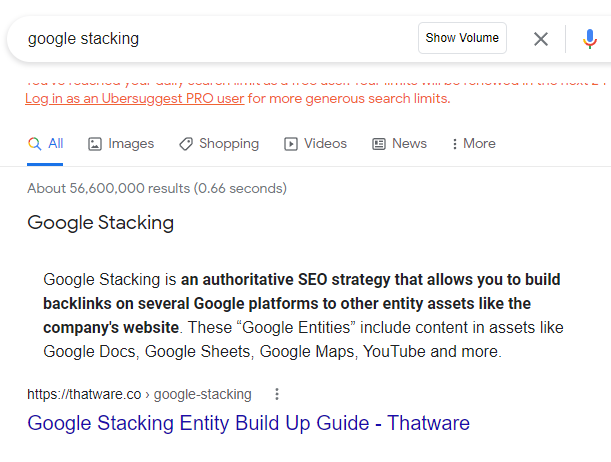Open result options next to thatware.co URL
Screen dimensions: 611x462
coord(277,394)
